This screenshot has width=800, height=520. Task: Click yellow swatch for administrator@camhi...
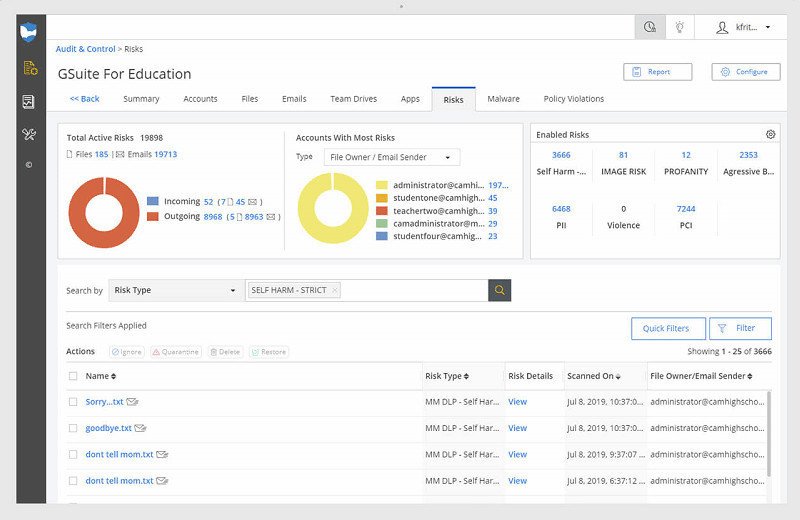pyautogui.click(x=382, y=185)
